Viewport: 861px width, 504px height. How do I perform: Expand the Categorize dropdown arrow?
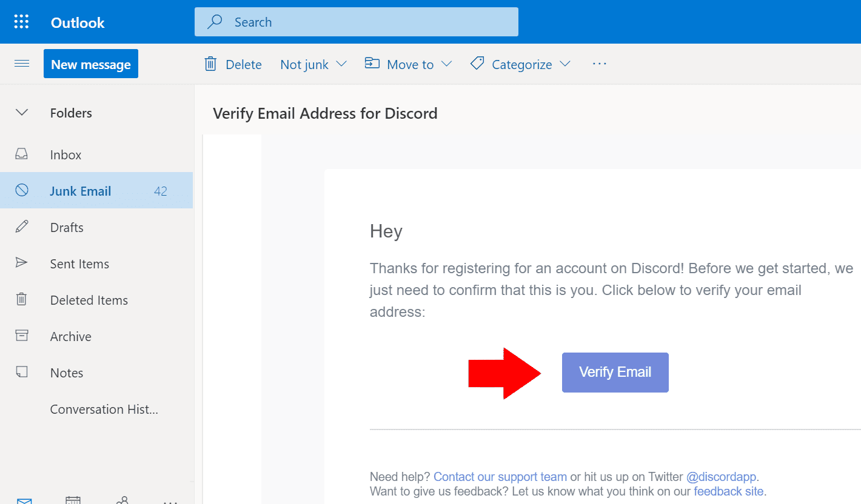pyautogui.click(x=565, y=64)
